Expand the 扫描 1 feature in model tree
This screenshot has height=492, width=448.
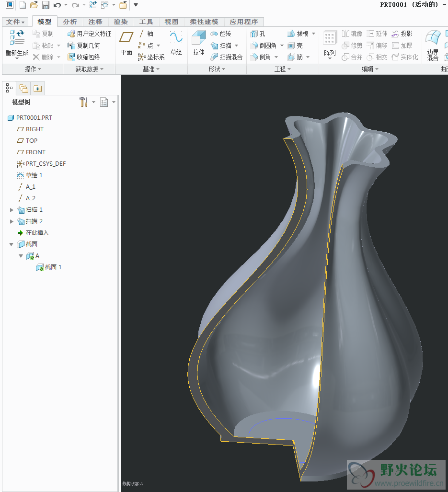pos(12,210)
